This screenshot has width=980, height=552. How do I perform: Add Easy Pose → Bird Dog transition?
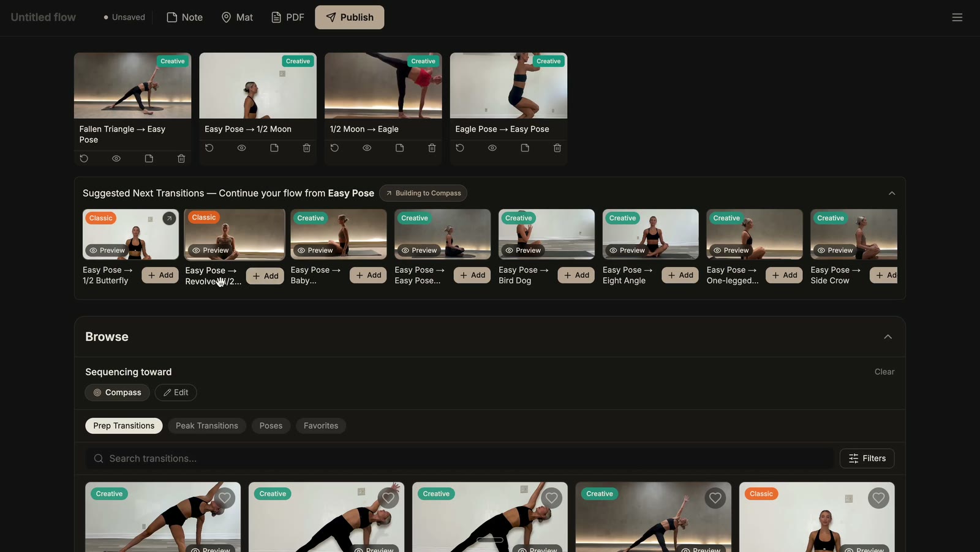576,275
